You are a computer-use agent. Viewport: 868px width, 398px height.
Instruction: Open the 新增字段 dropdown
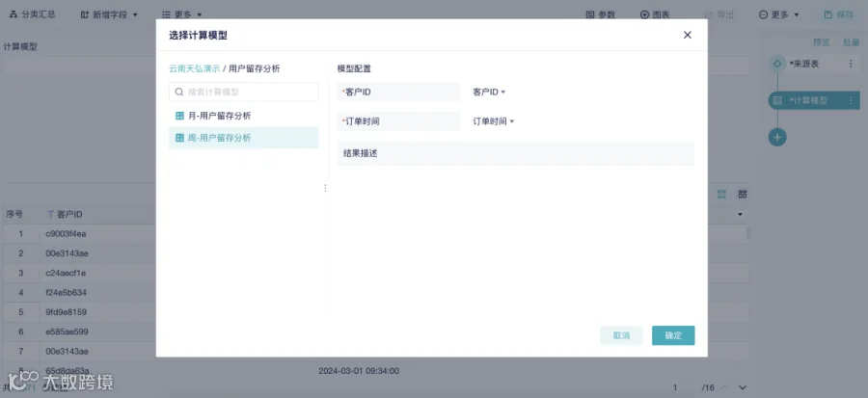[x=109, y=14]
